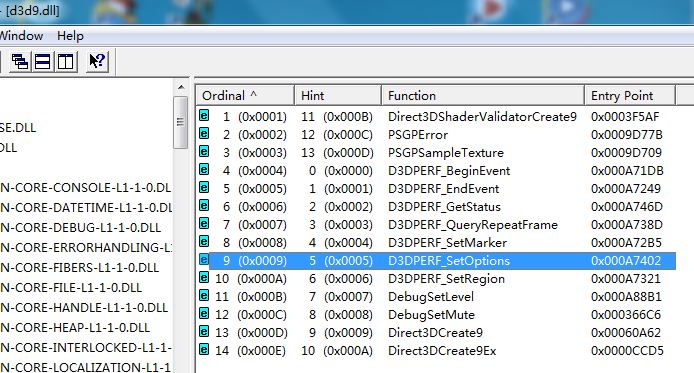Select N-CORE-ERRORHANDLING tree entry
This screenshot has height=373, width=694.
point(86,247)
